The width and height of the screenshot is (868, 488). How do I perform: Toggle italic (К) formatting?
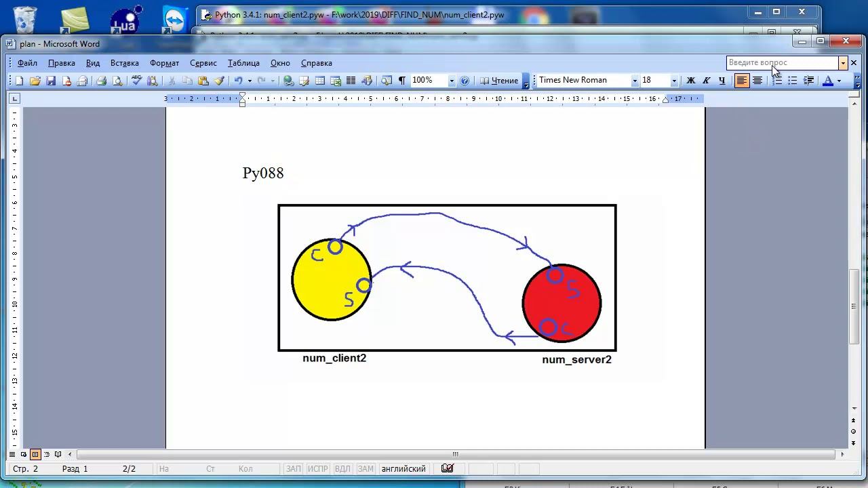point(706,81)
